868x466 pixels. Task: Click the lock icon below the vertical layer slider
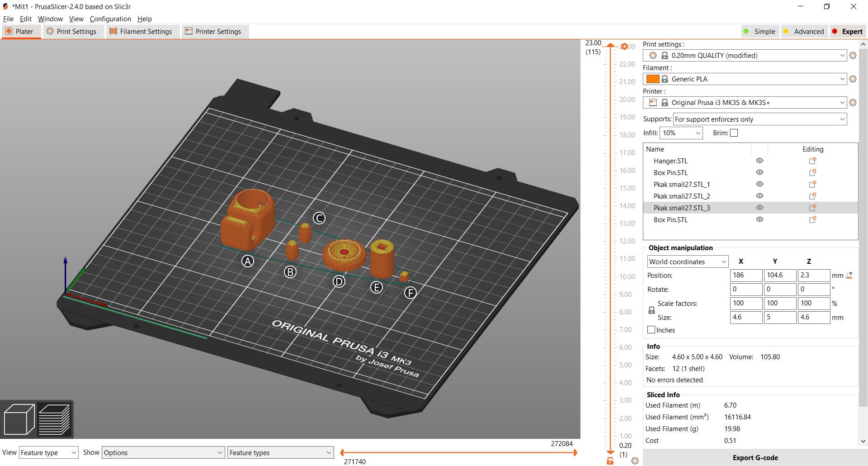click(x=610, y=461)
